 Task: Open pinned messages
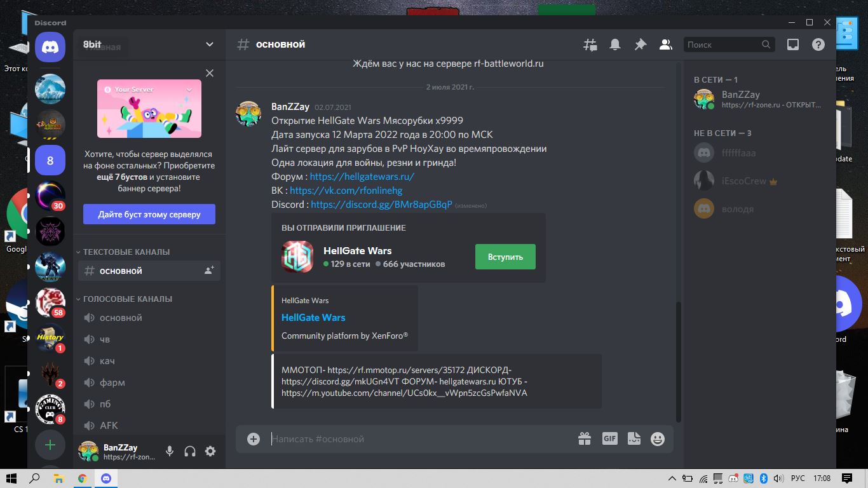pos(641,44)
